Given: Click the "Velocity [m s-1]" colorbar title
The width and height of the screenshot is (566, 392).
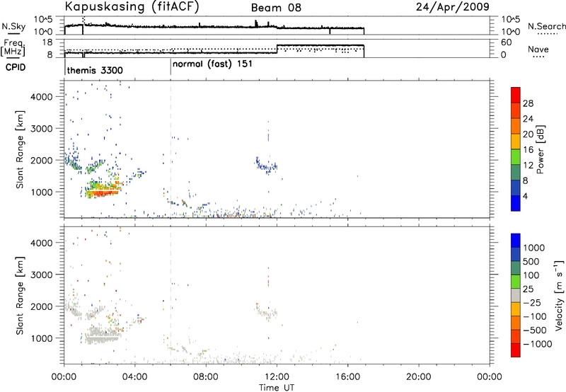Looking at the screenshot, I should [x=559, y=295].
